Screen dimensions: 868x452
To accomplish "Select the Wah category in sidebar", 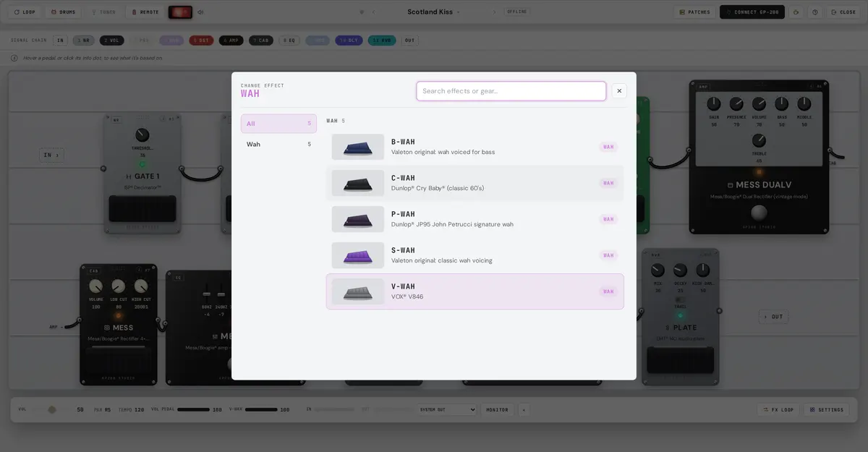I will tap(278, 145).
